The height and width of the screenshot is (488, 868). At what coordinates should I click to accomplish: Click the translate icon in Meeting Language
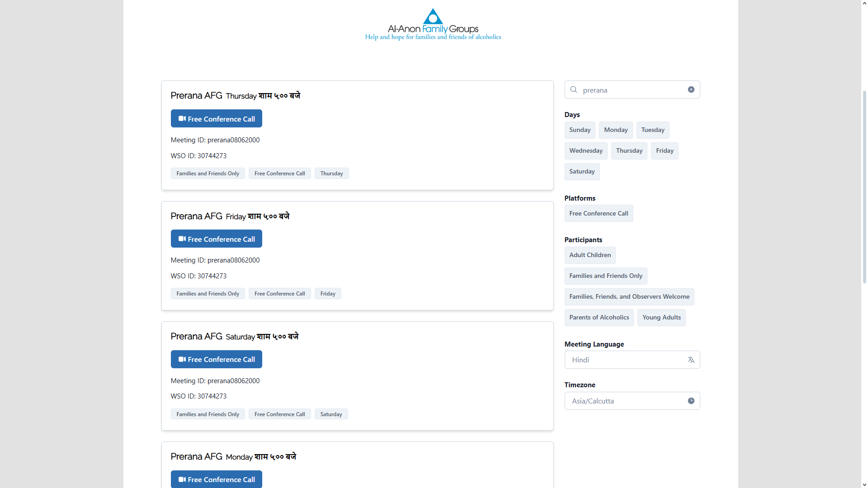pyautogui.click(x=691, y=360)
